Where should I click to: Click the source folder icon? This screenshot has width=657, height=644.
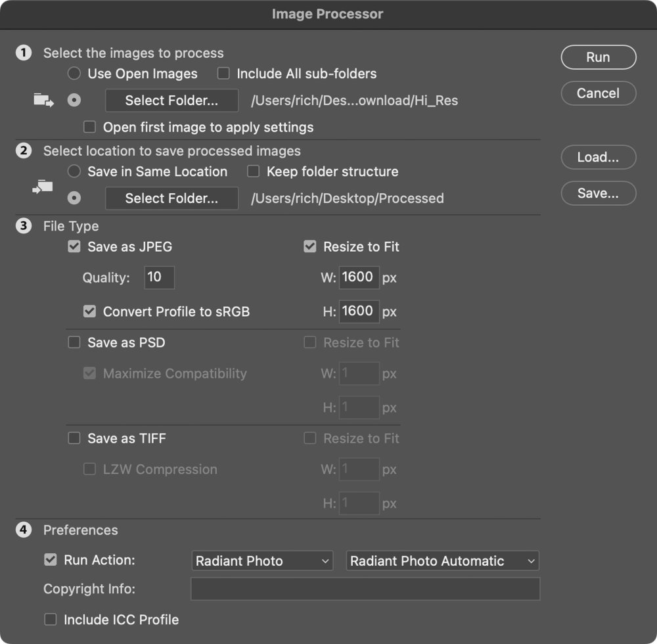43,101
